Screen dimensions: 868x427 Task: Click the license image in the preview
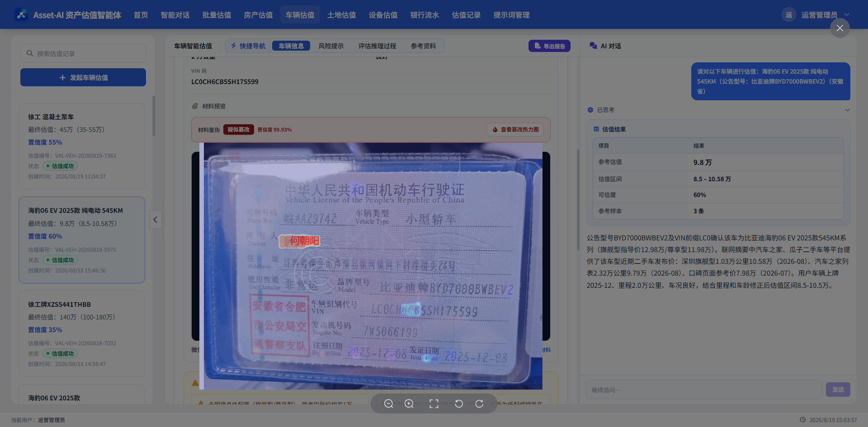371,266
